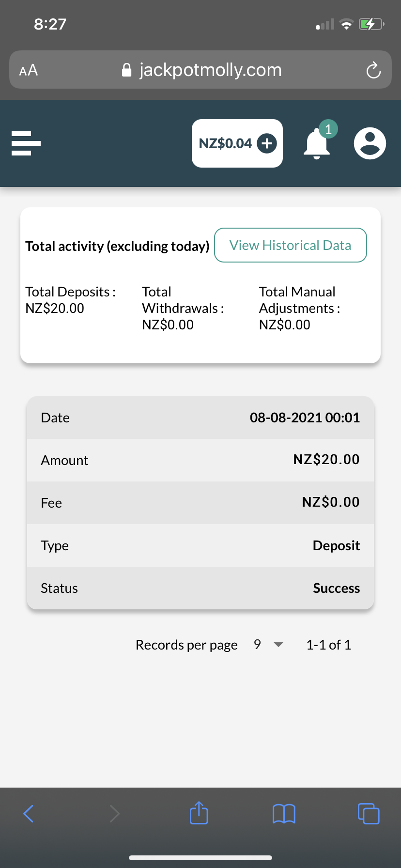The image size is (401, 868).
Task: Click View Historical Data button
Action: pyautogui.click(x=290, y=245)
